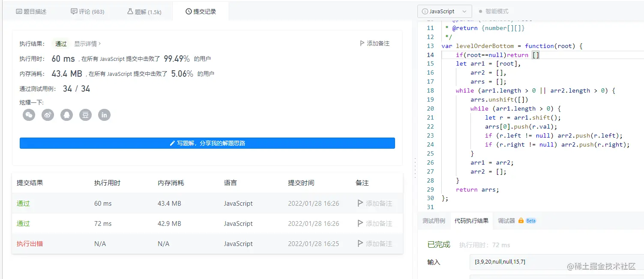Screen dimensions: 644x279
Task: Share result via Douban icon
Action: click(x=85, y=115)
